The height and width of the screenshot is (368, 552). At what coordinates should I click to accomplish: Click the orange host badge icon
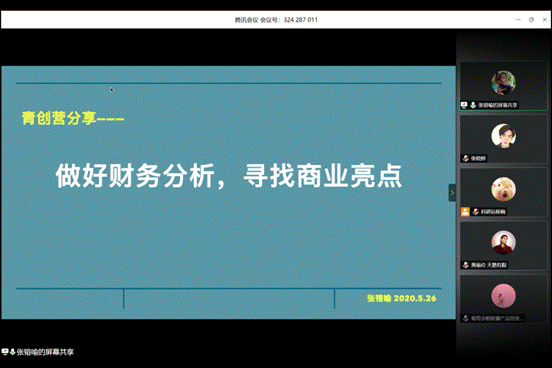(x=465, y=212)
